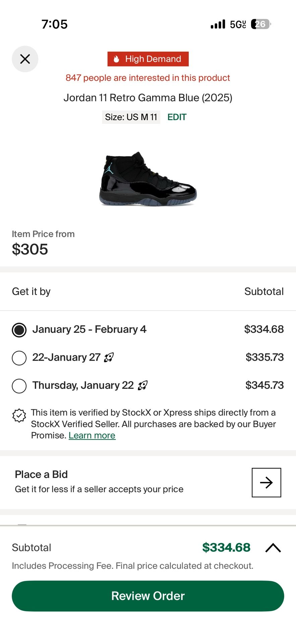Tap the cellular signal strength icon
This screenshot has width=296, height=644.
[x=218, y=24]
